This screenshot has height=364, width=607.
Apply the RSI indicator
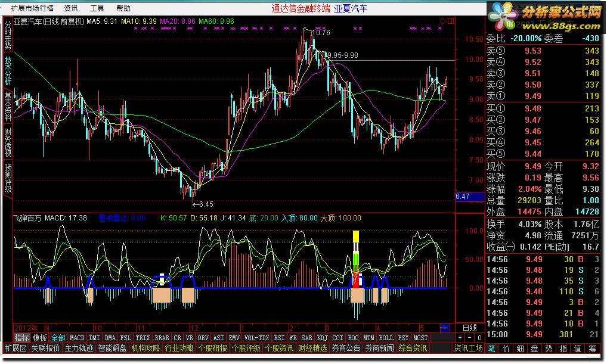(279, 338)
